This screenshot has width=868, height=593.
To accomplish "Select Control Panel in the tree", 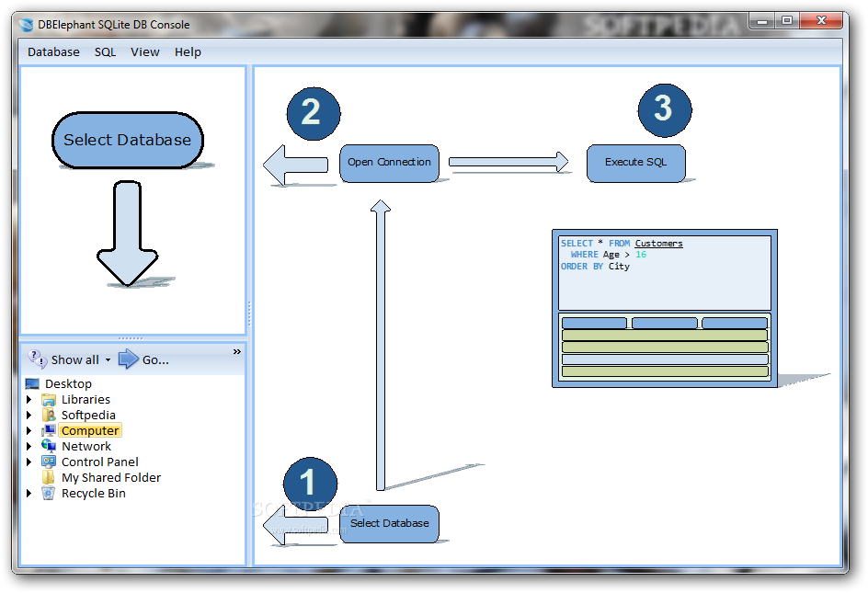I will coord(100,462).
